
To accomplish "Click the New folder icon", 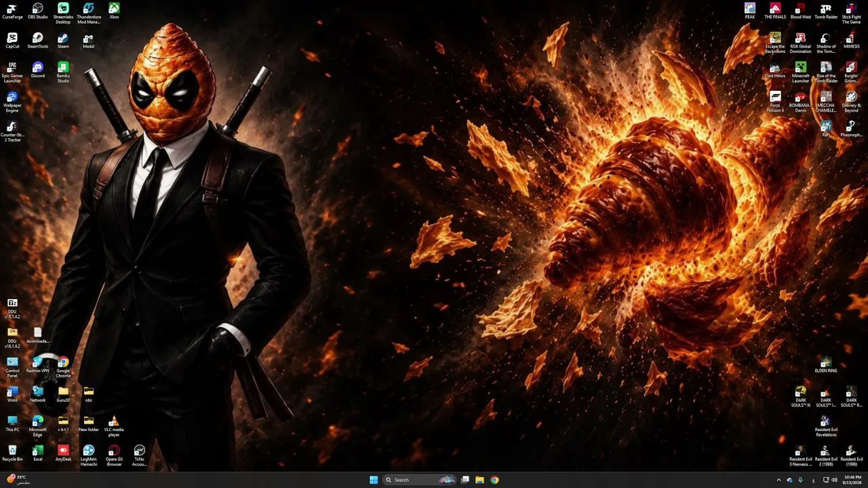I will pos(89,424).
